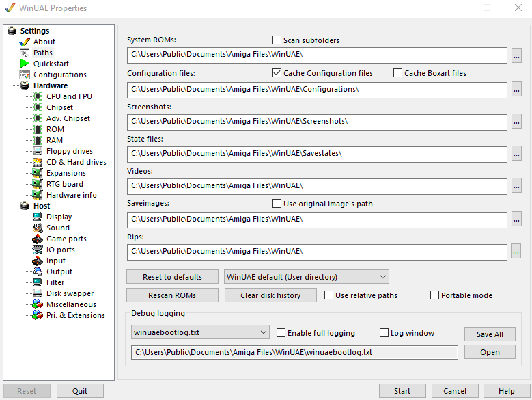Click the Cancel button
The width and height of the screenshot is (532, 400).
[455, 391]
